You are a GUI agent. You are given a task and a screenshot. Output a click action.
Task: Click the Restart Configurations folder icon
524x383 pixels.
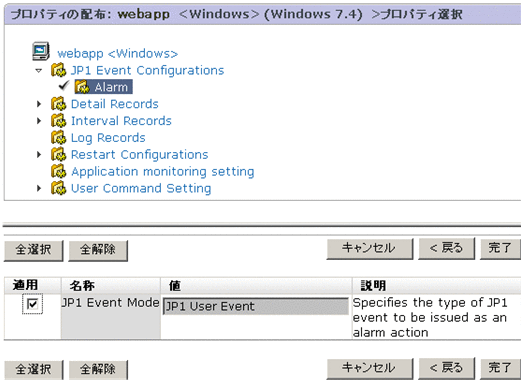[x=58, y=154]
